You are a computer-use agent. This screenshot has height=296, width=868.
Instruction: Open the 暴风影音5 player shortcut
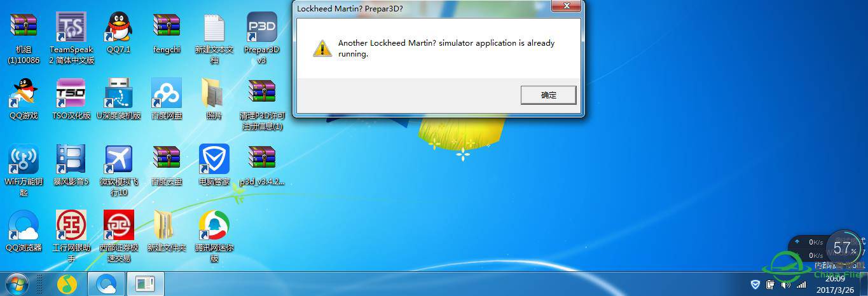(x=71, y=165)
